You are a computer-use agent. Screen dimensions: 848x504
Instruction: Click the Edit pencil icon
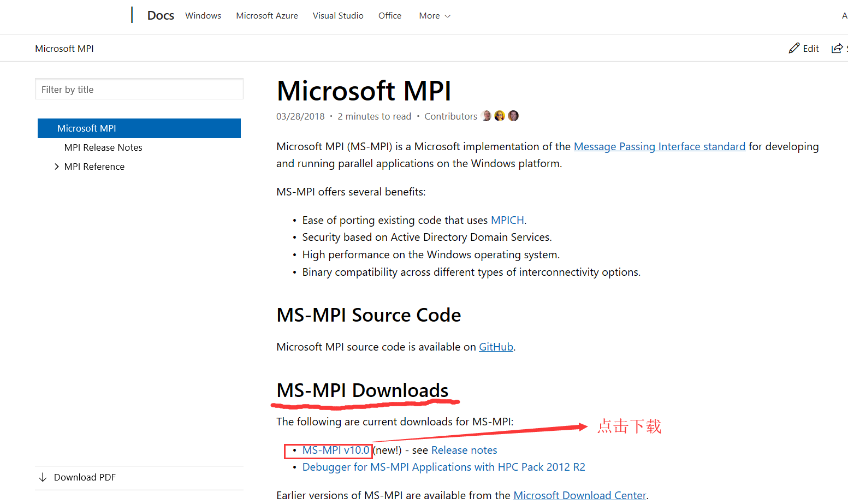pos(794,49)
